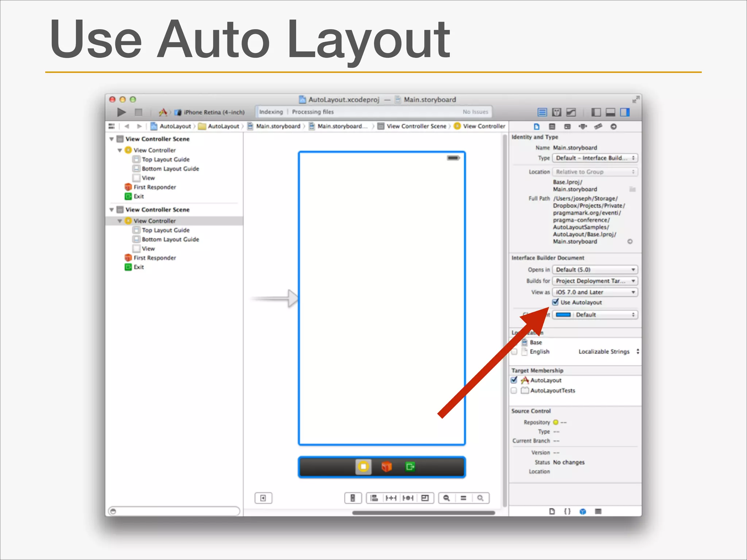Screen dimensions: 747x560
Task: Reveal full path in Finder arrow
Action: 630,241
